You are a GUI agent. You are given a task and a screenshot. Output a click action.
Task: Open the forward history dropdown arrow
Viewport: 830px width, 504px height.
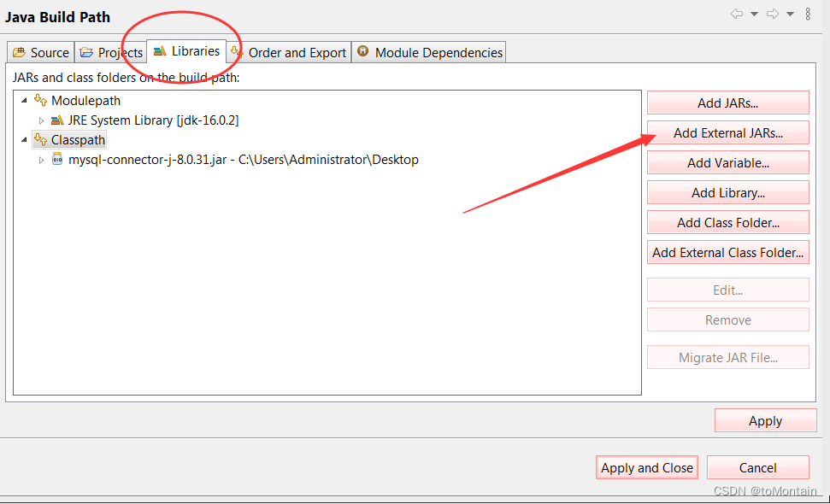[x=790, y=15]
